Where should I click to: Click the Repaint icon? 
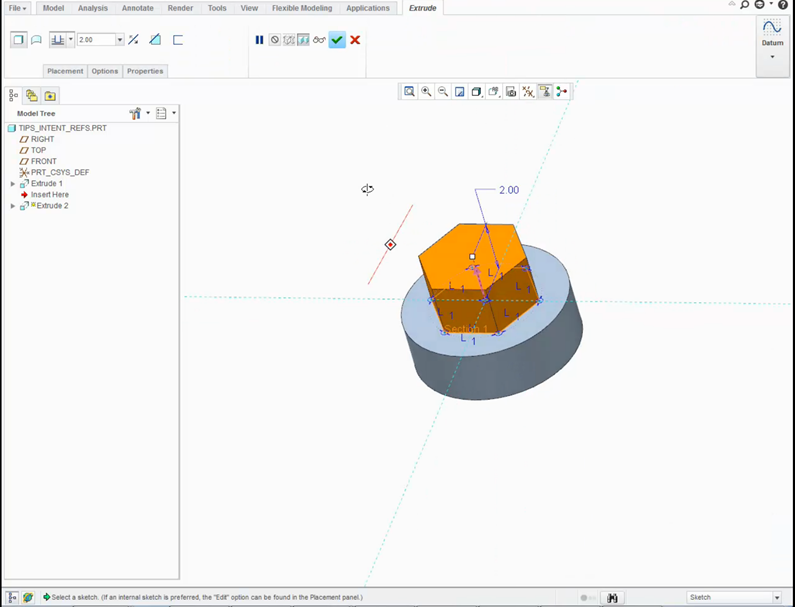(x=459, y=91)
